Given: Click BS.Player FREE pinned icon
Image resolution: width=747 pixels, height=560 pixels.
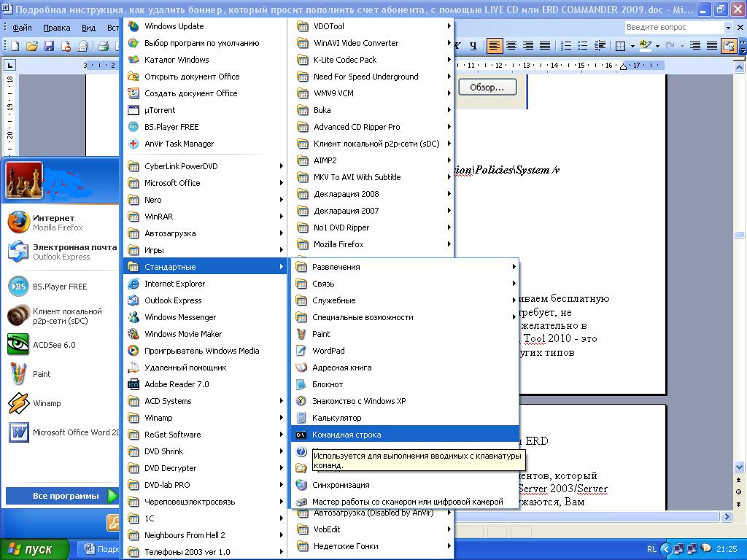Looking at the screenshot, I should [18, 286].
